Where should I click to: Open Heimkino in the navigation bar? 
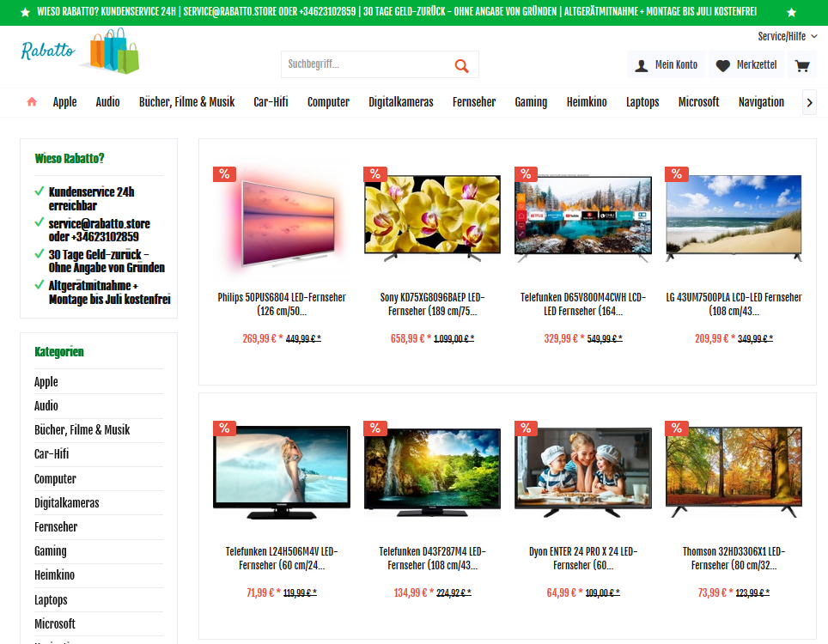(587, 102)
